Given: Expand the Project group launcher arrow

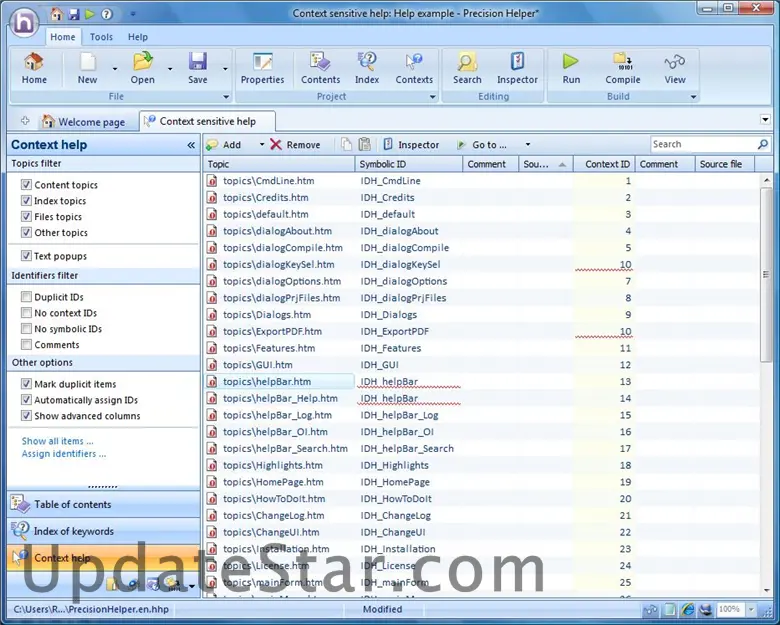Looking at the screenshot, I should [x=433, y=97].
